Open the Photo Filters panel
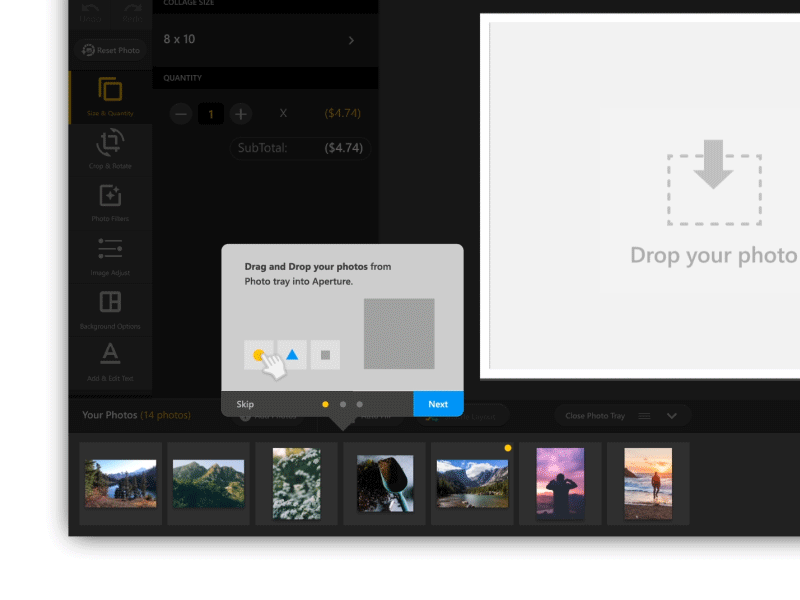800x600 pixels. (x=110, y=205)
